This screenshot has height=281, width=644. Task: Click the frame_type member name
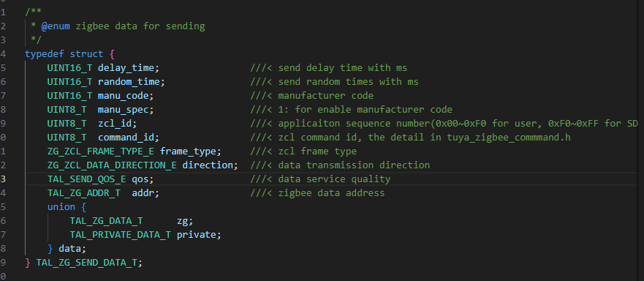(188, 151)
